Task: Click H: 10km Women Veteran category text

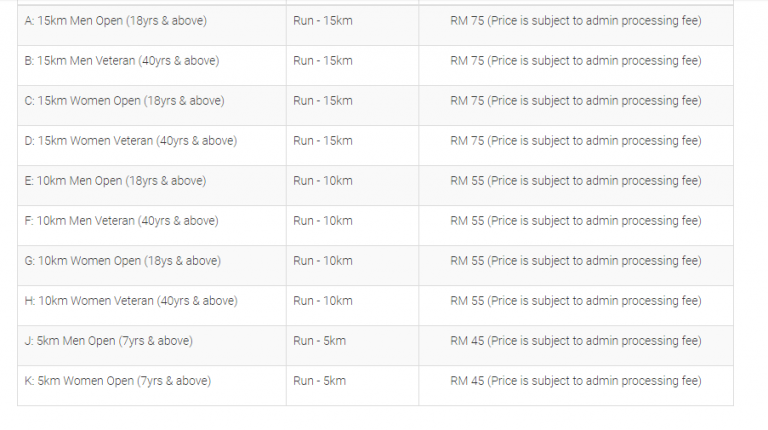Action: [131, 301]
